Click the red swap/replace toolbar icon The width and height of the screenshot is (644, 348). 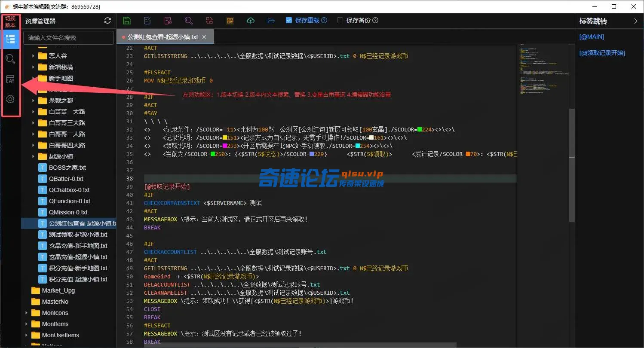pyautogui.click(x=209, y=21)
